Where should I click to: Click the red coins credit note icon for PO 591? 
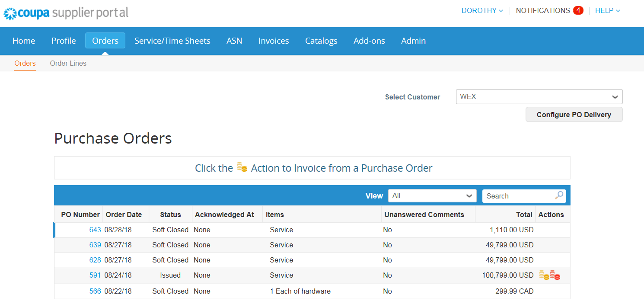pos(555,275)
